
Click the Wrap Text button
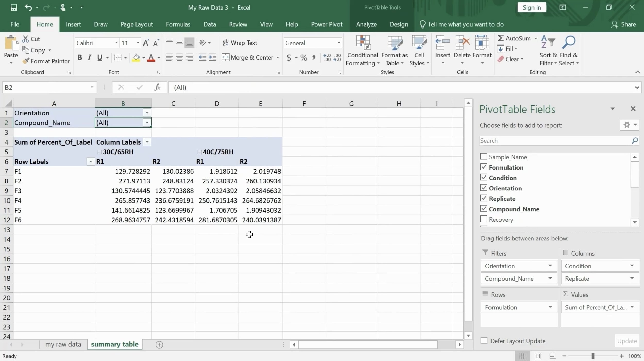coord(240,43)
